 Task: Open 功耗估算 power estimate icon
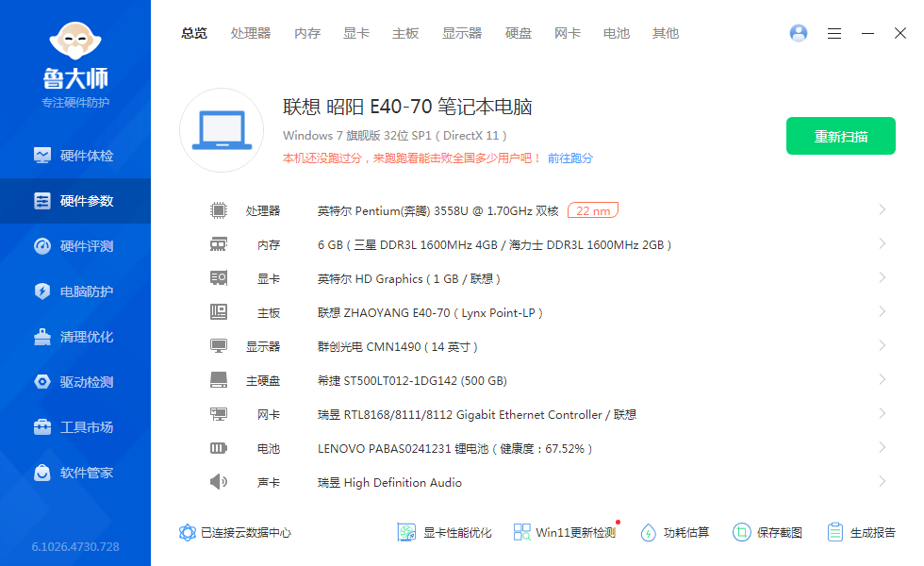649,532
